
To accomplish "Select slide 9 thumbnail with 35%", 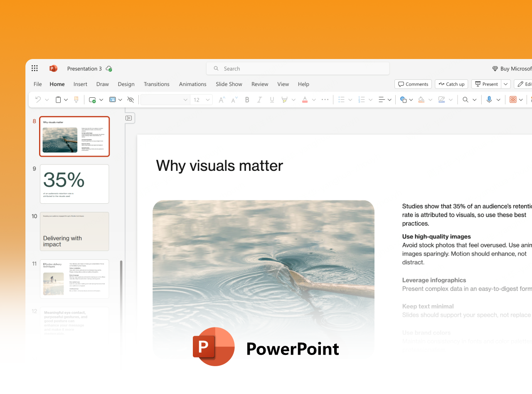I will point(74,184).
